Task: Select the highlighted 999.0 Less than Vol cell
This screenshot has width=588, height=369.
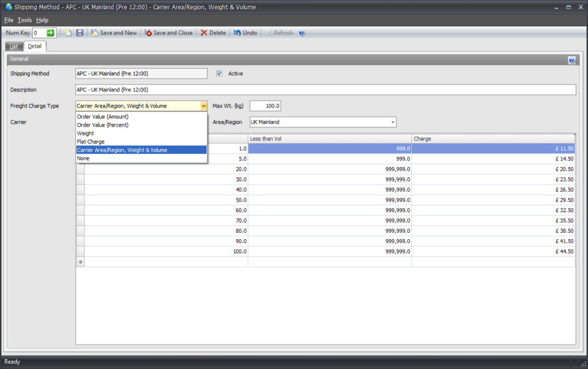Action: 329,148
